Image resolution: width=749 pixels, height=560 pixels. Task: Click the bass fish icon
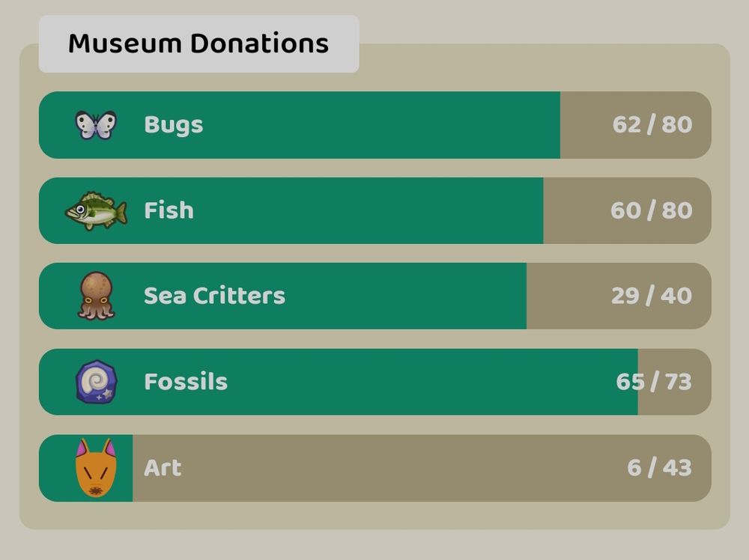pyautogui.click(x=96, y=210)
